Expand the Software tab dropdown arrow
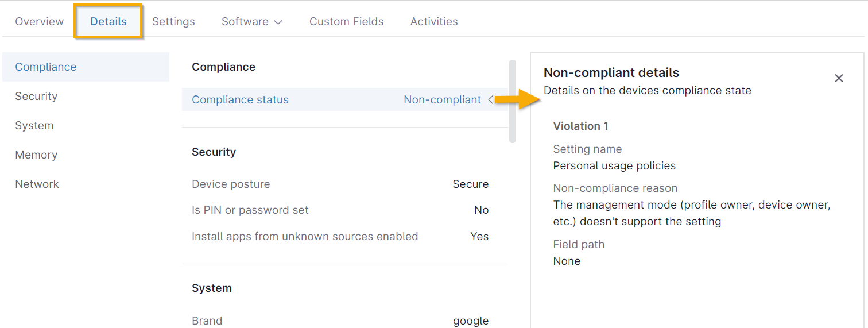The height and width of the screenshot is (328, 868). [x=278, y=22]
